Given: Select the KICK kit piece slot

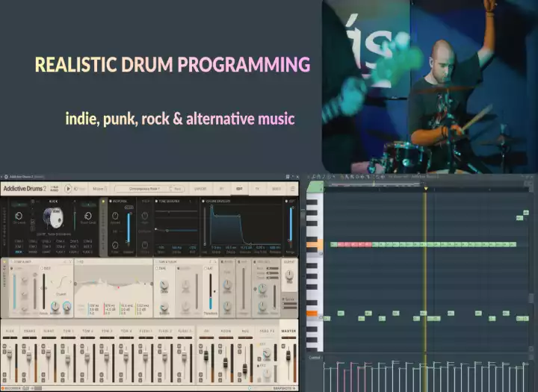Looking at the screenshot, I should coord(19,252).
